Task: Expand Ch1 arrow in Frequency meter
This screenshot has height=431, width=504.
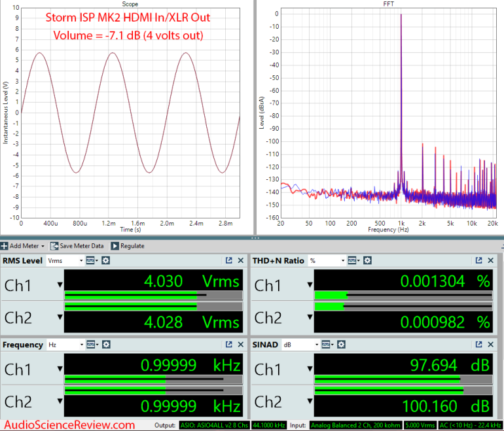Action: coord(60,370)
